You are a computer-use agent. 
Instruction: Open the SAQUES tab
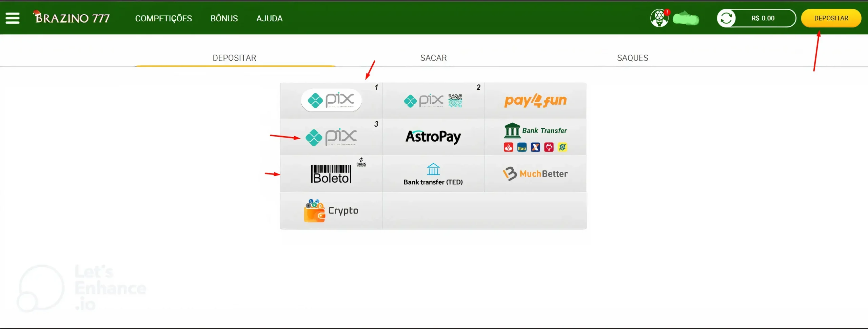click(x=632, y=58)
